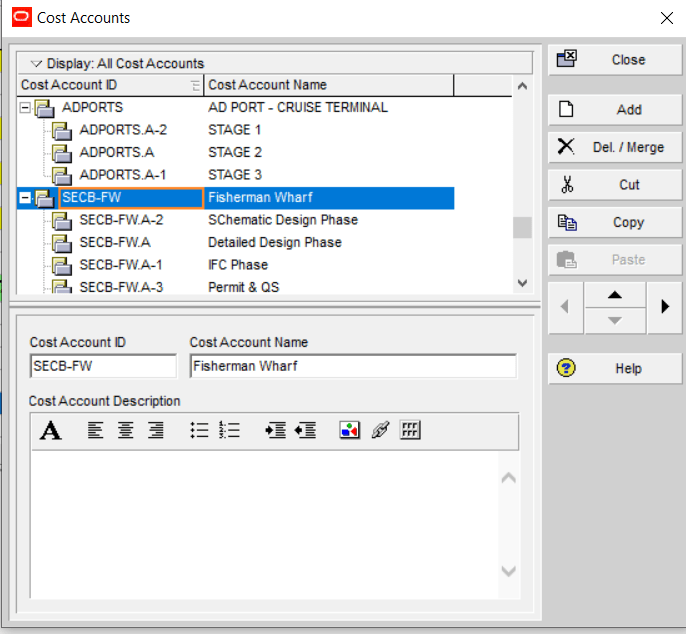Viewport: 687px width, 634px height.
Task: Click Del. / Merge button
Action: pyautogui.click(x=615, y=147)
